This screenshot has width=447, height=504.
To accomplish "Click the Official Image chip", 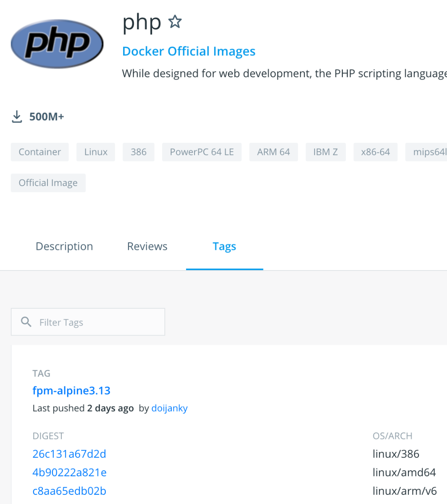I will point(48,183).
